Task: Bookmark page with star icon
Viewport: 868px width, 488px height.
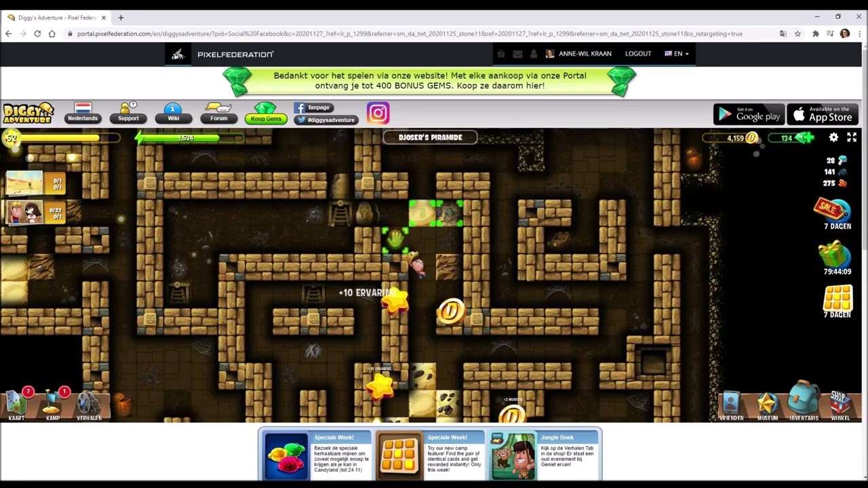Action: 797,33
